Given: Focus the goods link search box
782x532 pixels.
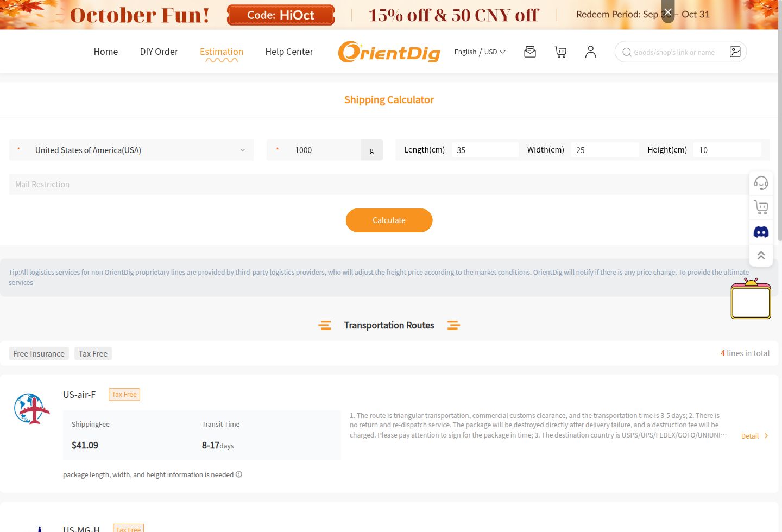Looking at the screenshot, I should [x=680, y=52].
